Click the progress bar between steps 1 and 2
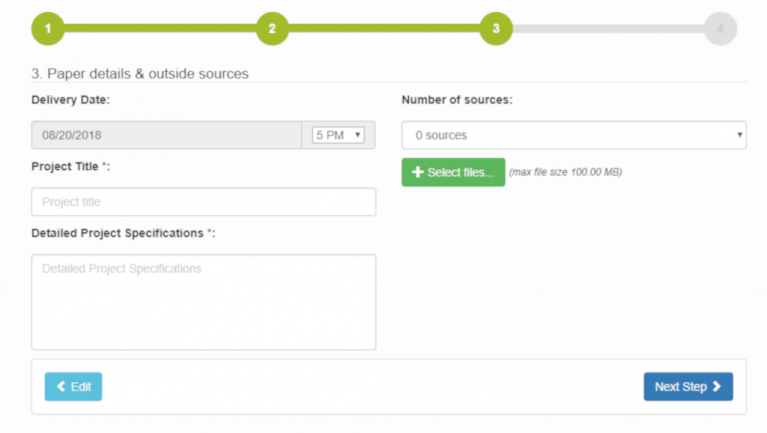The image size is (767, 433). point(159,29)
